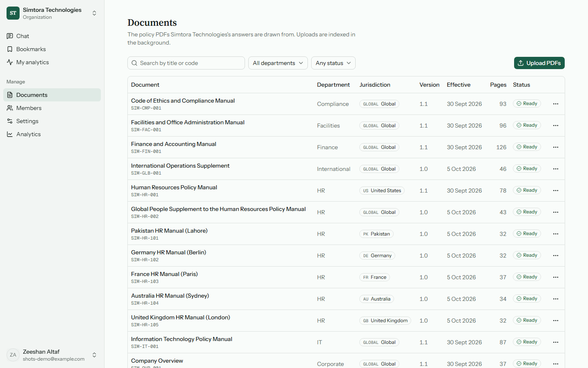The height and width of the screenshot is (368, 588).
Task: Click the Effective column header
Action: (x=459, y=85)
